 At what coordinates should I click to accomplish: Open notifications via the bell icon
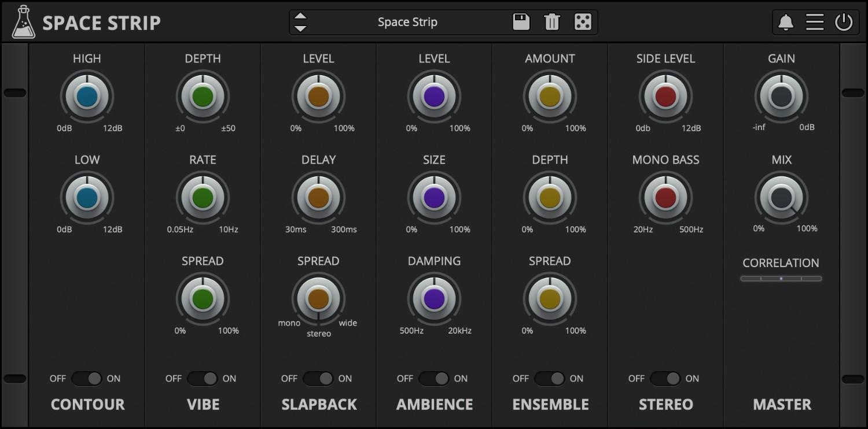(786, 21)
